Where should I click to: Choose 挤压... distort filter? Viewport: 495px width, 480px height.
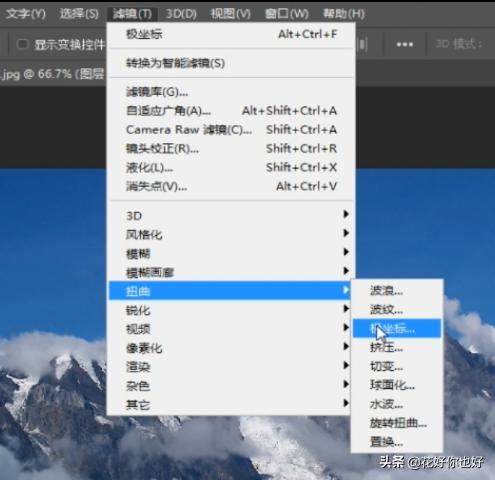[397, 347]
